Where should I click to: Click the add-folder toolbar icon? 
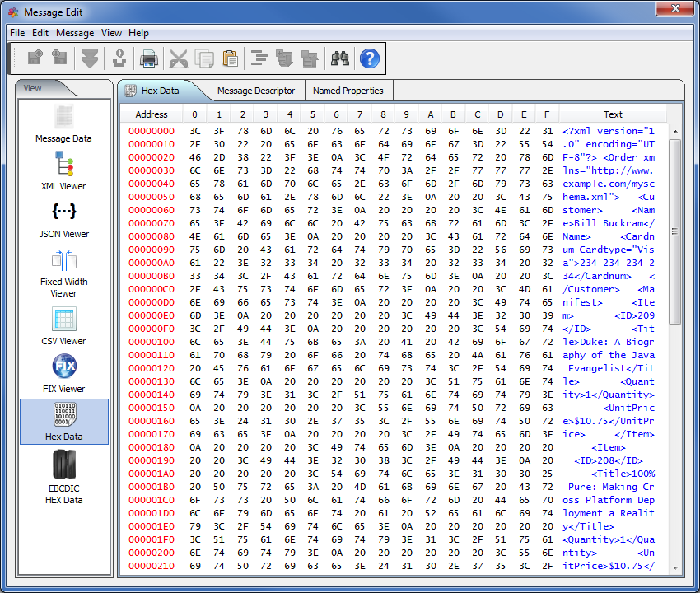pos(284,58)
